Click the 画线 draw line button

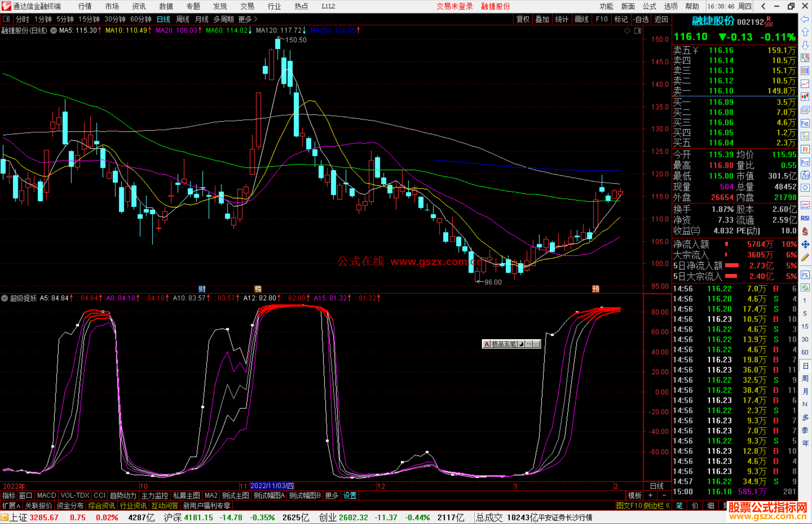click(x=581, y=19)
